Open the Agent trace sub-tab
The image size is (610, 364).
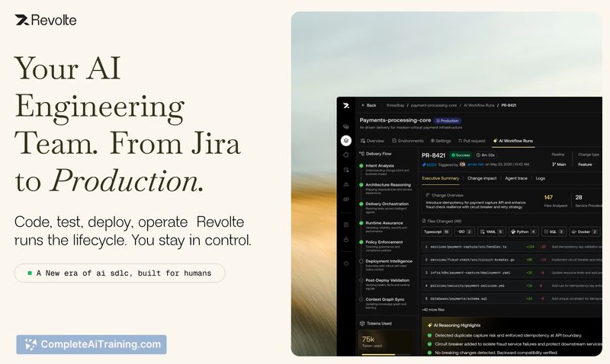[516, 178]
